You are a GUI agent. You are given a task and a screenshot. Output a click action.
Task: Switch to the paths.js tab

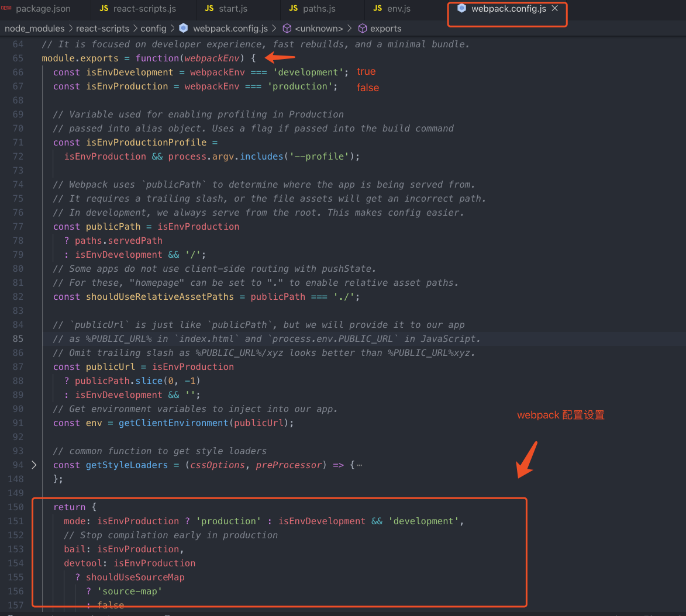[319, 9]
